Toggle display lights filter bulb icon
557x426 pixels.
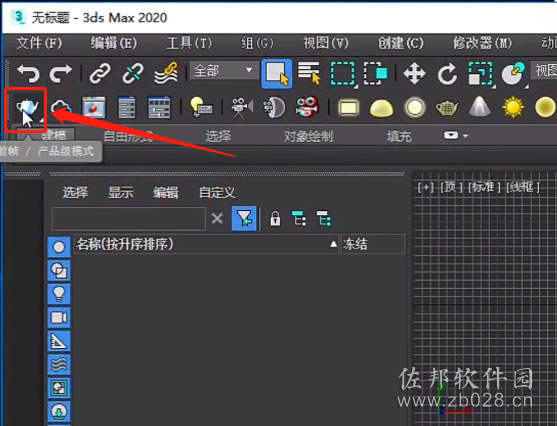point(59,294)
